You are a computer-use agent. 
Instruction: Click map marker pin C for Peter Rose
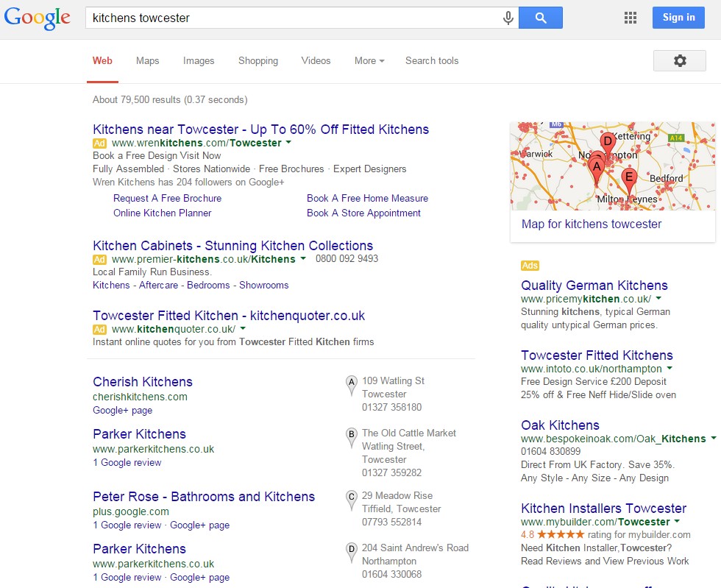pyautogui.click(x=352, y=500)
